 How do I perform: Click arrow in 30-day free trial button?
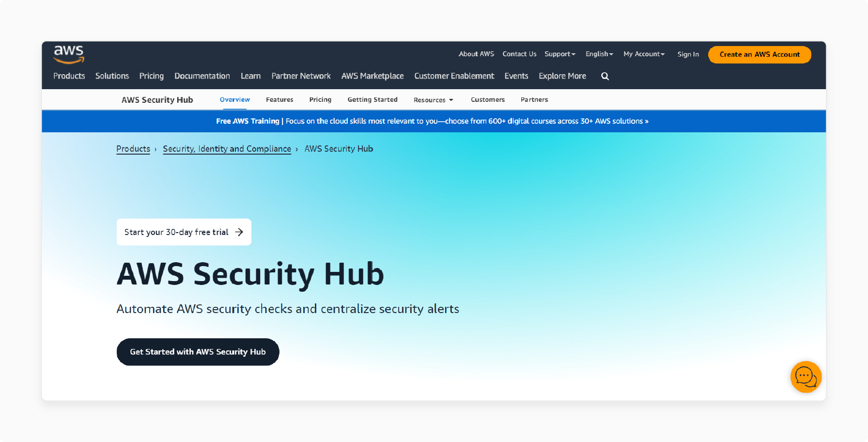(239, 232)
